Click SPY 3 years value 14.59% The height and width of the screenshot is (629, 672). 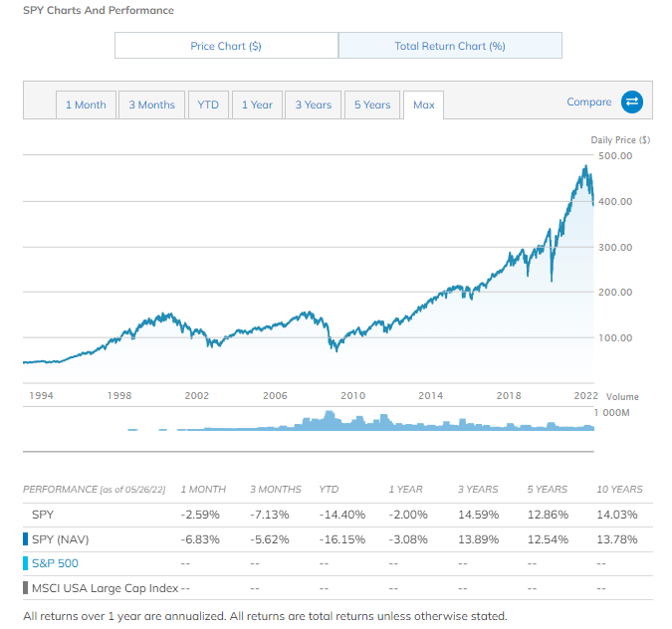click(x=478, y=515)
